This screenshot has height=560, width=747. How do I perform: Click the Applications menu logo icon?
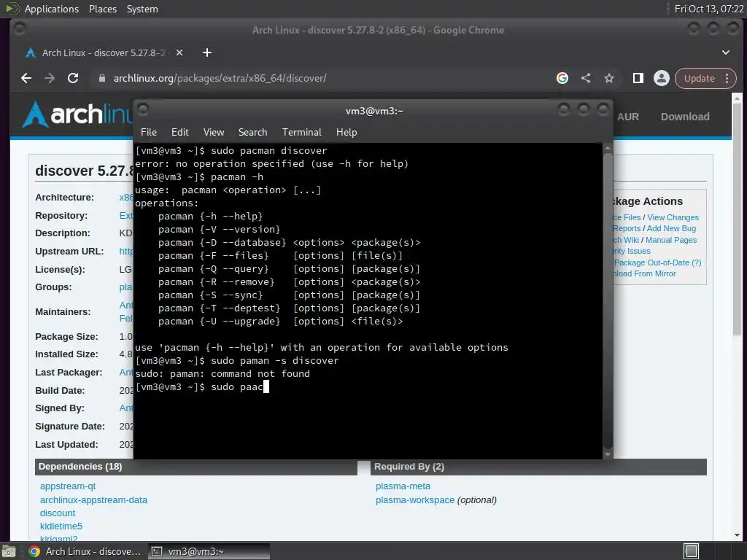12,9
